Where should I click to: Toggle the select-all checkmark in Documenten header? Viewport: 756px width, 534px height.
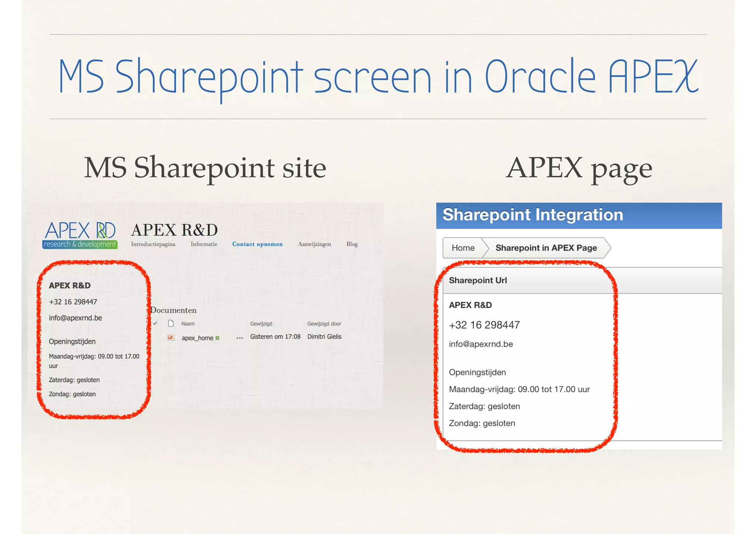155,323
